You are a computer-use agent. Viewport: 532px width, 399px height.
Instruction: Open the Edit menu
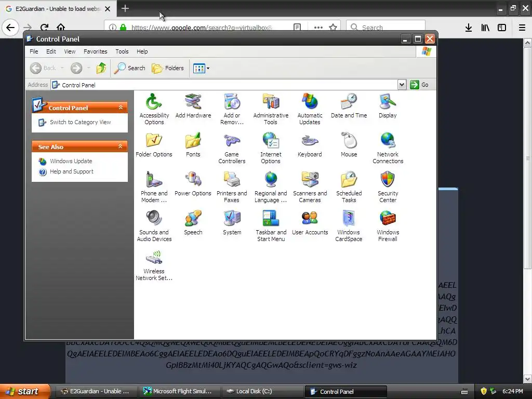pyautogui.click(x=51, y=51)
